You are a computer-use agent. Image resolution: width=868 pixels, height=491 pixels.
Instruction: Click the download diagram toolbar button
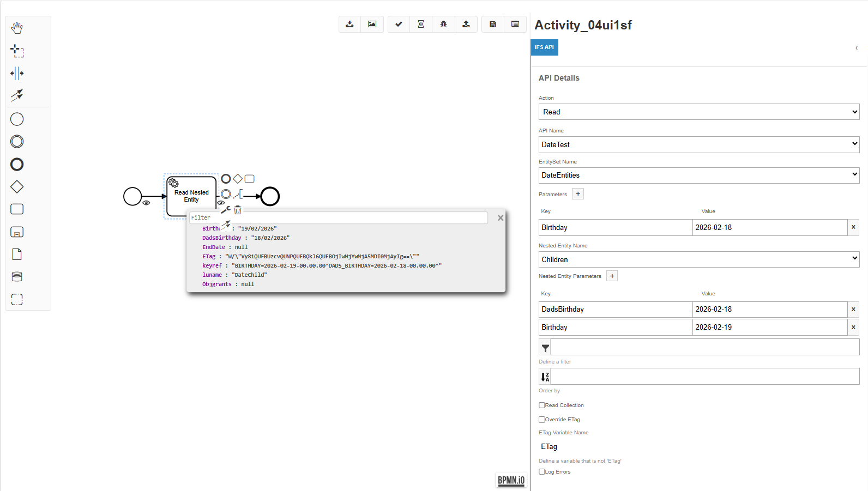[x=350, y=24]
